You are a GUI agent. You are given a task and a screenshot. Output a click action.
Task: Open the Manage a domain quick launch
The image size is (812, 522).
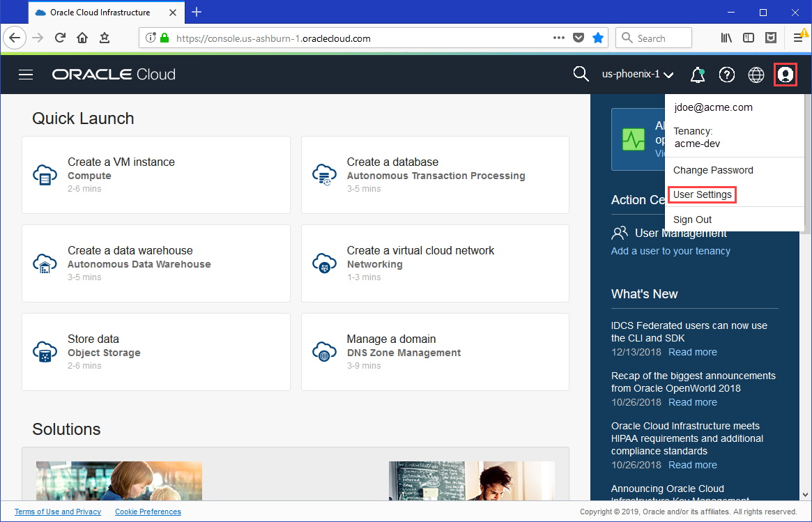click(x=435, y=352)
